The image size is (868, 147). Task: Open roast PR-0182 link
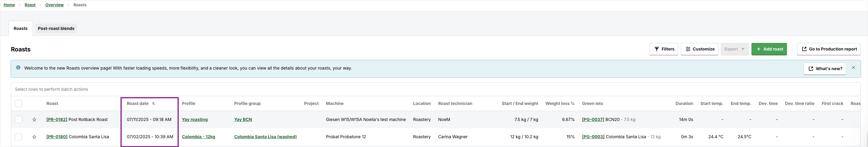[x=57, y=119]
